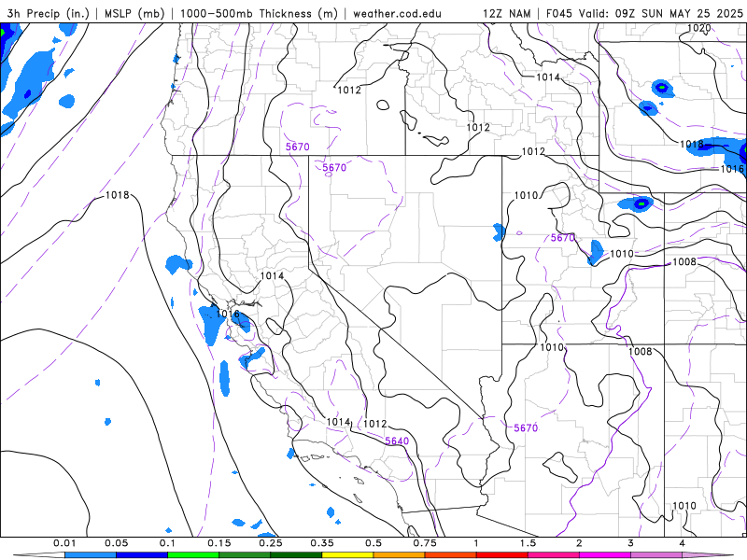The image size is (747, 560).
Task: Select the orchid 3 inch legend swatch
Action: (656, 555)
